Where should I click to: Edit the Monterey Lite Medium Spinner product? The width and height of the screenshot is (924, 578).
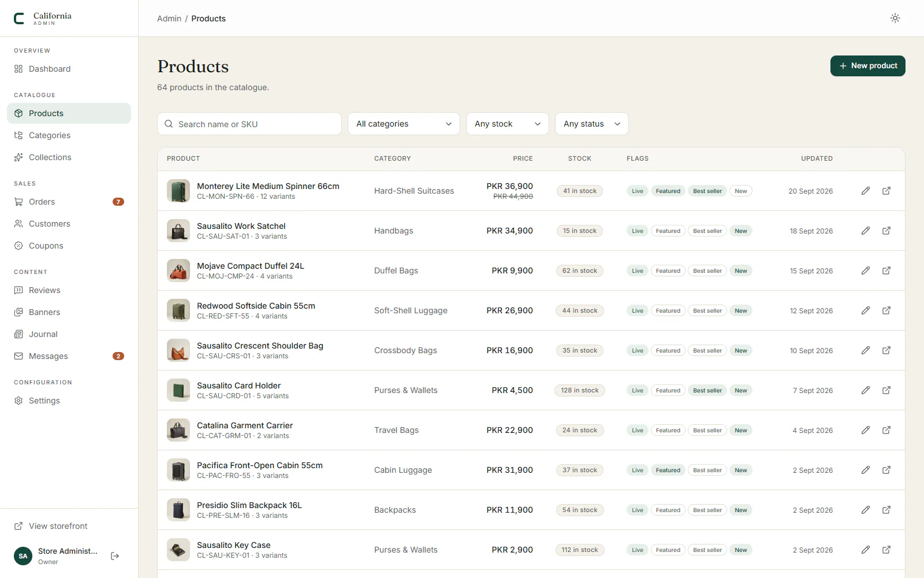pos(866,191)
